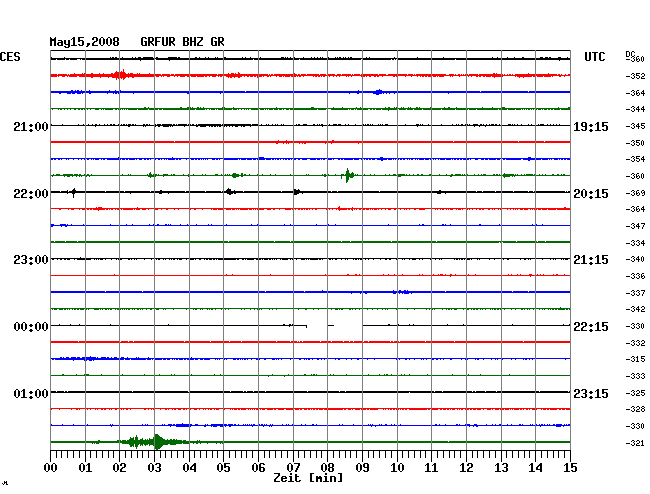The image size is (650, 494).
Task: Click the DC offset value -328
Action: click(x=635, y=409)
